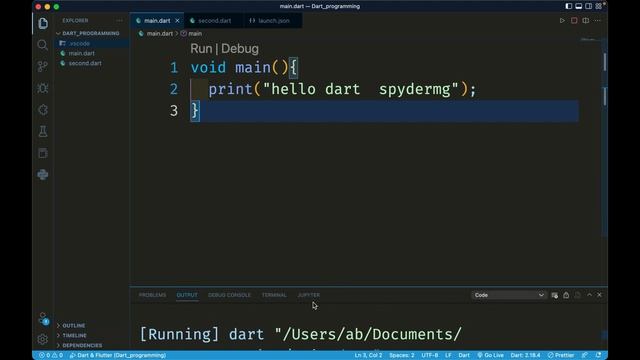Switch to the second.dart editor tab

click(214, 20)
